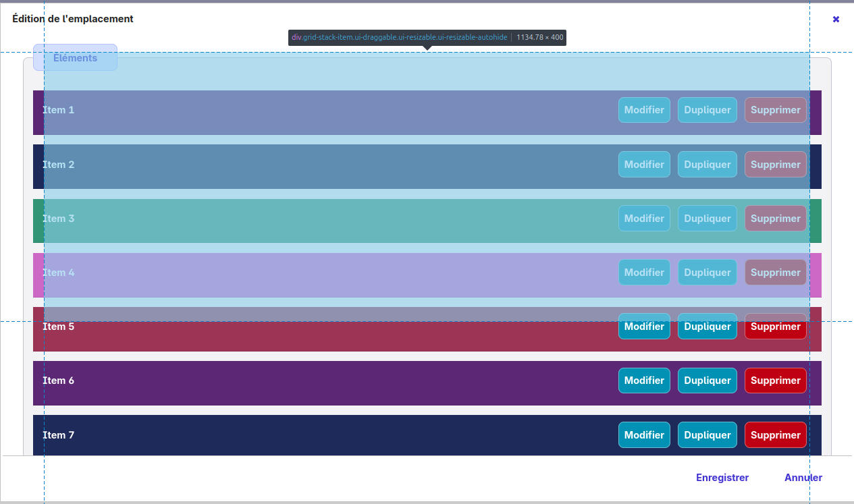The width and height of the screenshot is (854, 504).
Task: Select the Item 3 label text
Action: tap(59, 219)
